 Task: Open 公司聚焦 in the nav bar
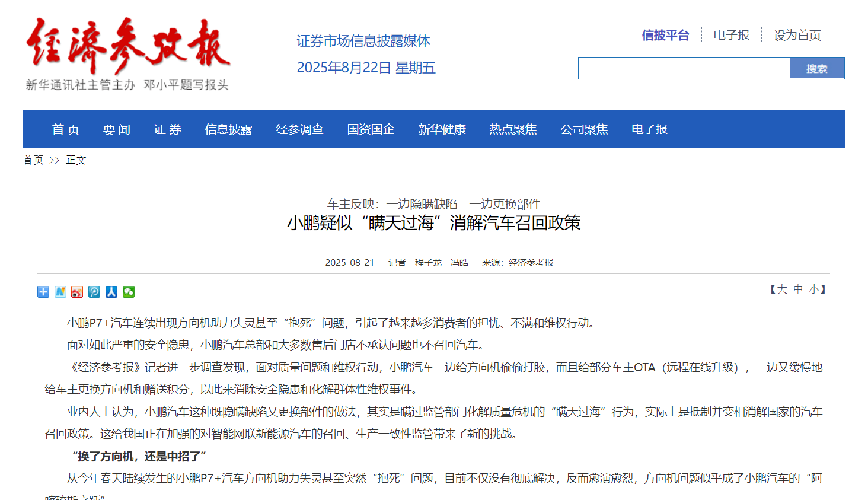tap(584, 129)
